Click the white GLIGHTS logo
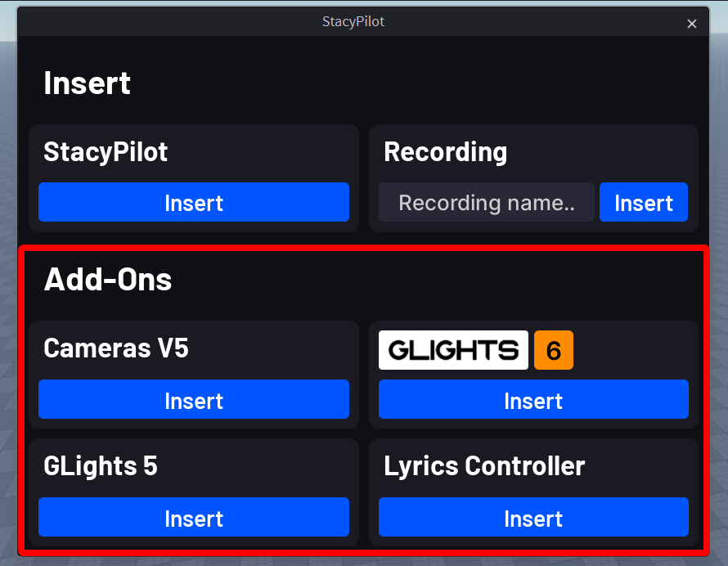The width and height of the screenshot is (728, 566). click(x=453, y=350)
